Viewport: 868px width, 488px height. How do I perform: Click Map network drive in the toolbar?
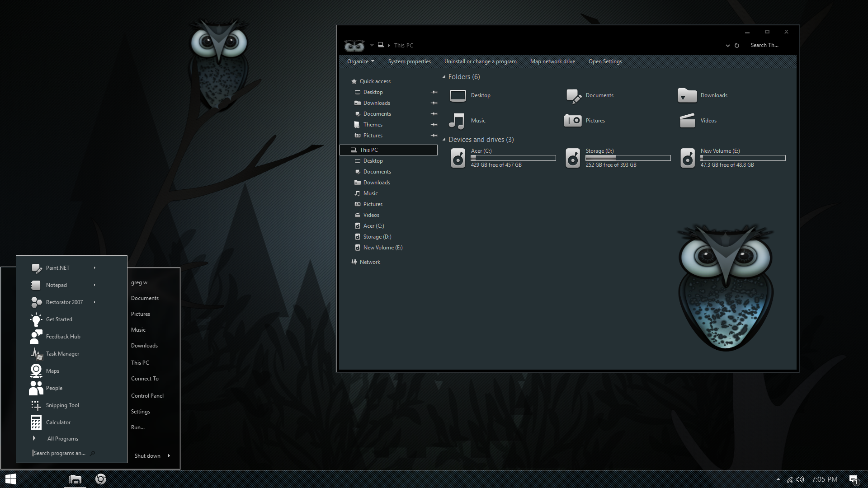pyautogui.click(x=552, y=61)
